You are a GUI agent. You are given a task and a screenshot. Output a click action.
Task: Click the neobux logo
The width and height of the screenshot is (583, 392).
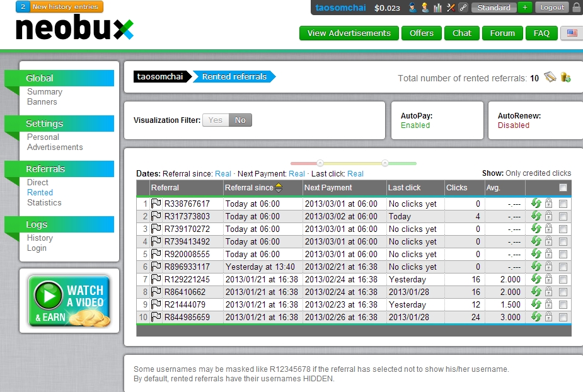[75, 28]
